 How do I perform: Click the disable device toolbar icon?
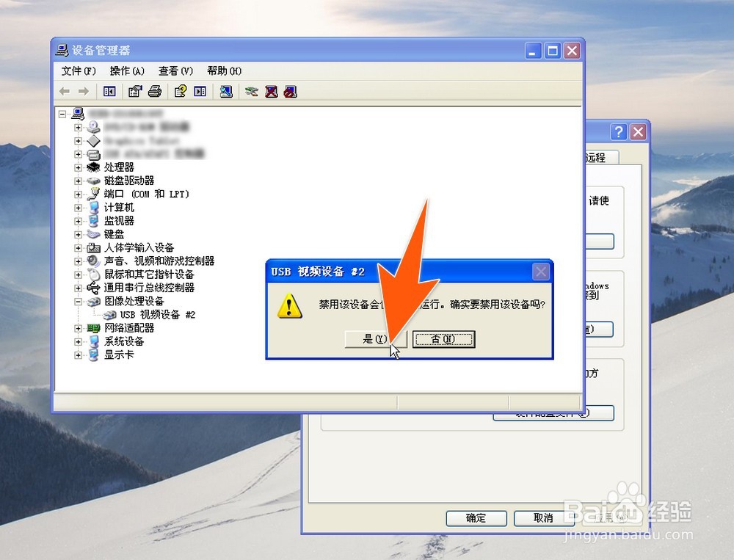(x=291, y=91)
